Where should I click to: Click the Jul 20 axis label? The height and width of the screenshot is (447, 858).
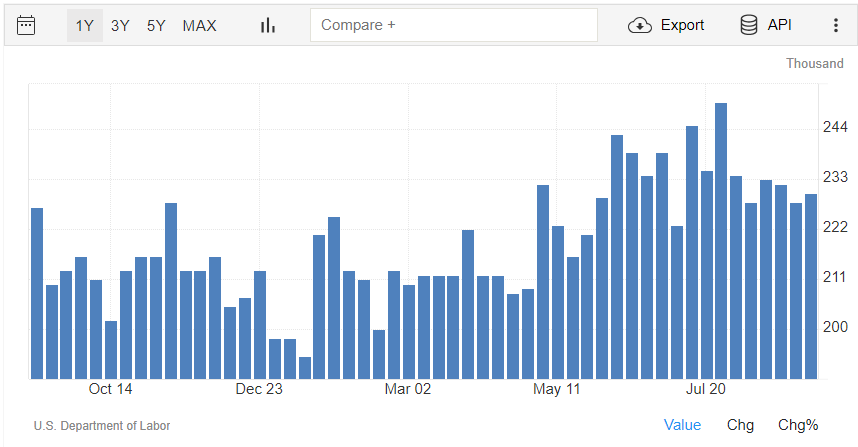click(x=706, y=389)
